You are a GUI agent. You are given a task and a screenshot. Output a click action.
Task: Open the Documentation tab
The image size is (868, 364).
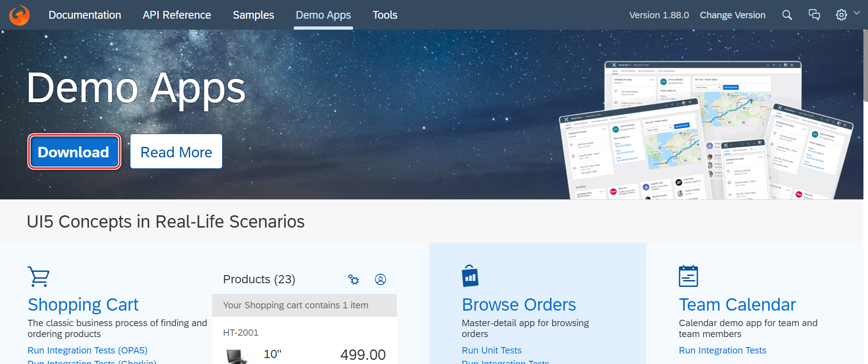point(85,15)
